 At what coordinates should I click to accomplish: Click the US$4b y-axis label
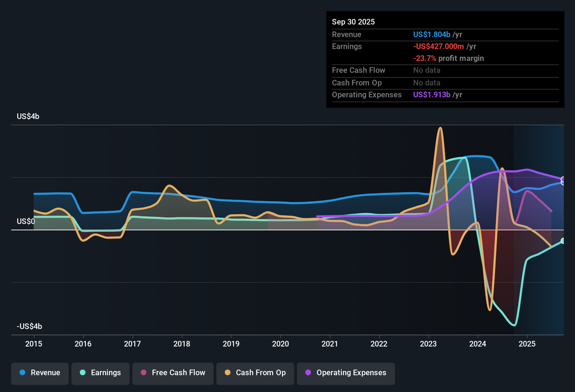[x=28, y=117]
